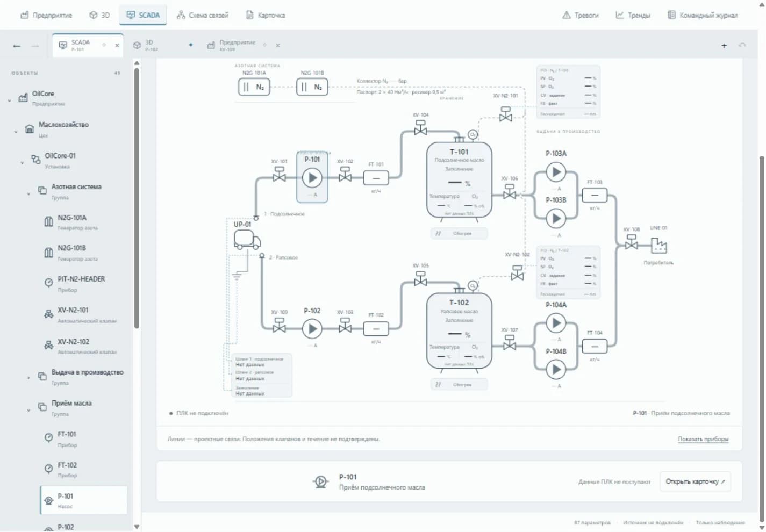Click the T-102 tank on the diagram

[459, 330]
